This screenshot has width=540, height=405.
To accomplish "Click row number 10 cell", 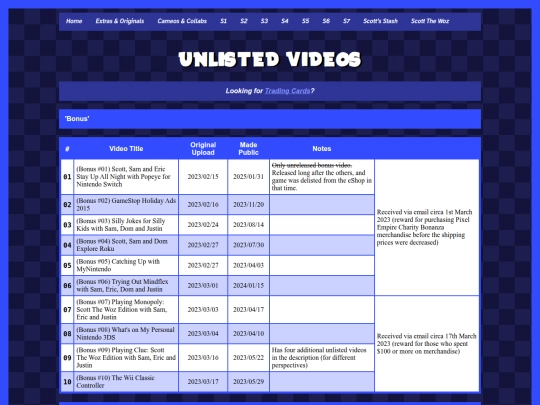I will pyautogui.click(x=67, y=382).
